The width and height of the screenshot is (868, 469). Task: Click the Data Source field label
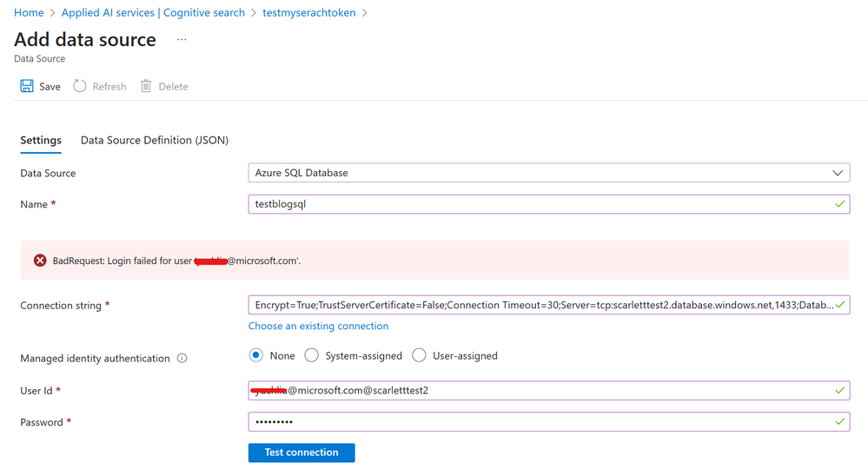[x=48, y=173]
